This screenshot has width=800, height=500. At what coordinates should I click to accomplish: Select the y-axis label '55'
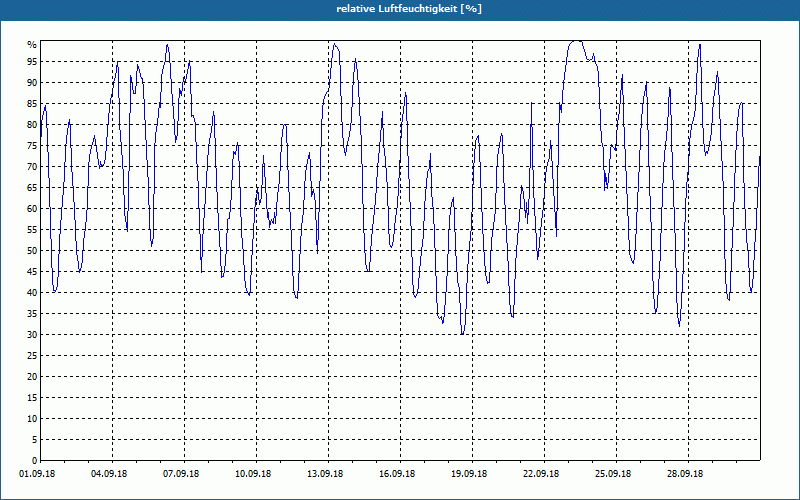[x=32, y=230]
